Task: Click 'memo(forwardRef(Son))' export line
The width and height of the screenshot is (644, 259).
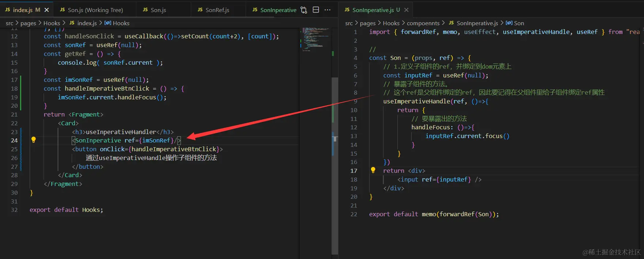Action: (459, 214)
